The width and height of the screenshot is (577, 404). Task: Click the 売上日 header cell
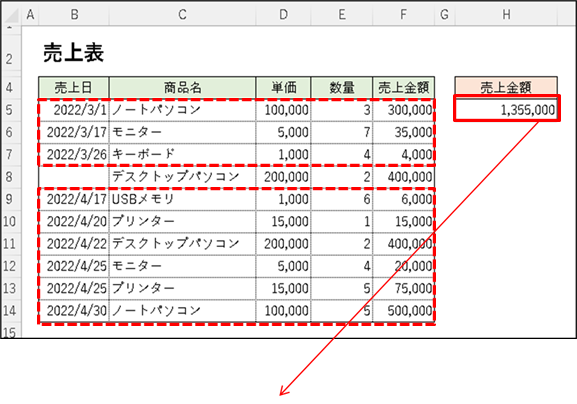[74, 88]
